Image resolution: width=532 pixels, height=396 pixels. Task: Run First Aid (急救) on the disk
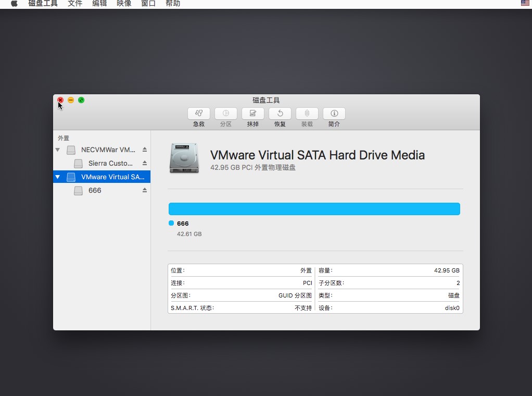[x=199, y=114]
